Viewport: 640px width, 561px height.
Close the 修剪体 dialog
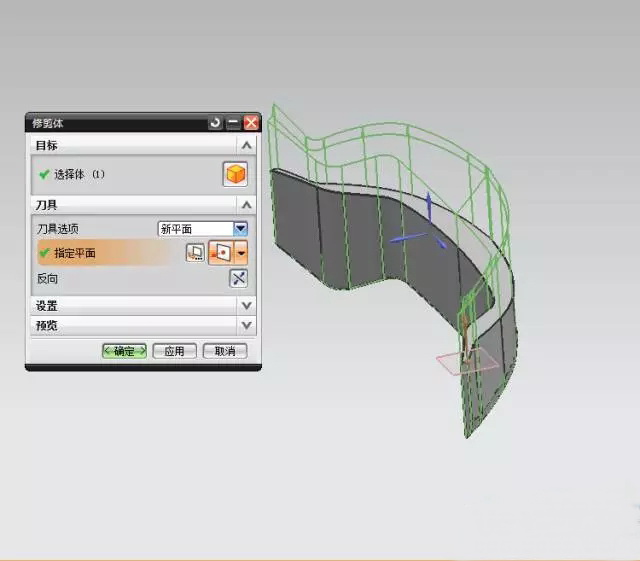tap(250, 123)
